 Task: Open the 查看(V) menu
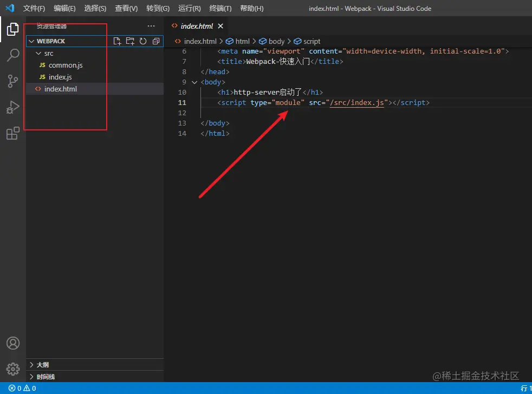(x=126, y=9)
